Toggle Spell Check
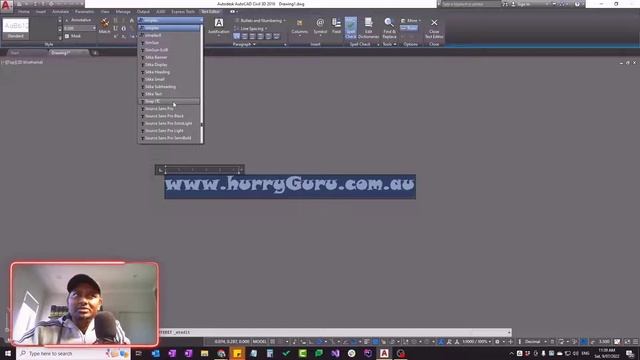 351,28
